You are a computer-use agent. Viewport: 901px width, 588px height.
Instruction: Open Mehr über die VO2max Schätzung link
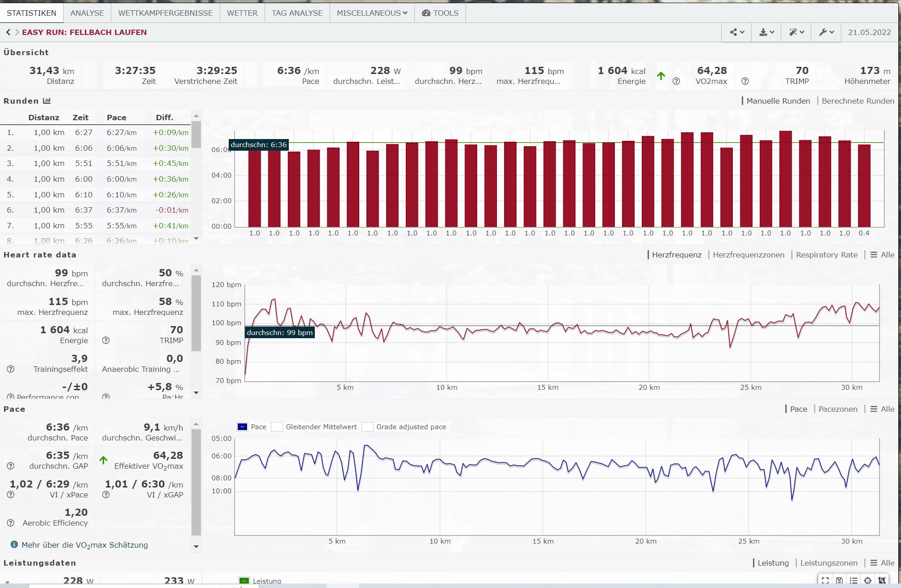(84, 545)
